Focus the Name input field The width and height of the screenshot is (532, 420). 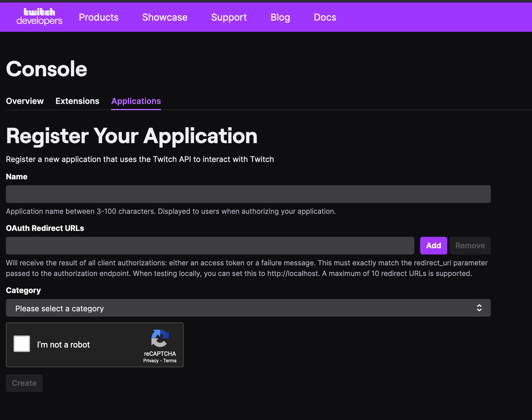pos(248,194)
